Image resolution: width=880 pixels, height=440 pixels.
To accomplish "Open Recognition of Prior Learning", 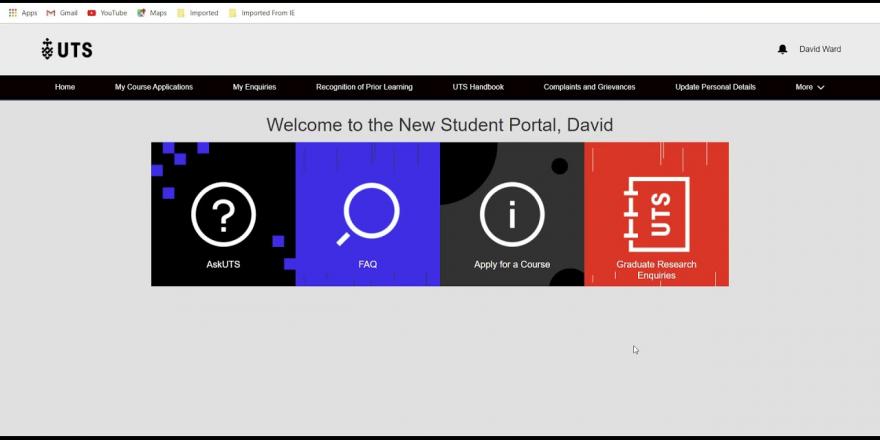I will [364, 87].
